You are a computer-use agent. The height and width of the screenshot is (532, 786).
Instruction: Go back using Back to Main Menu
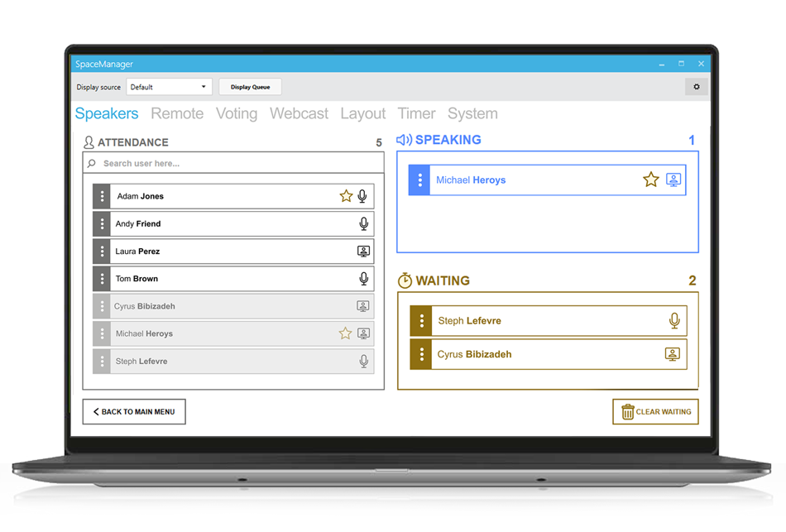(x=134, y=411)
